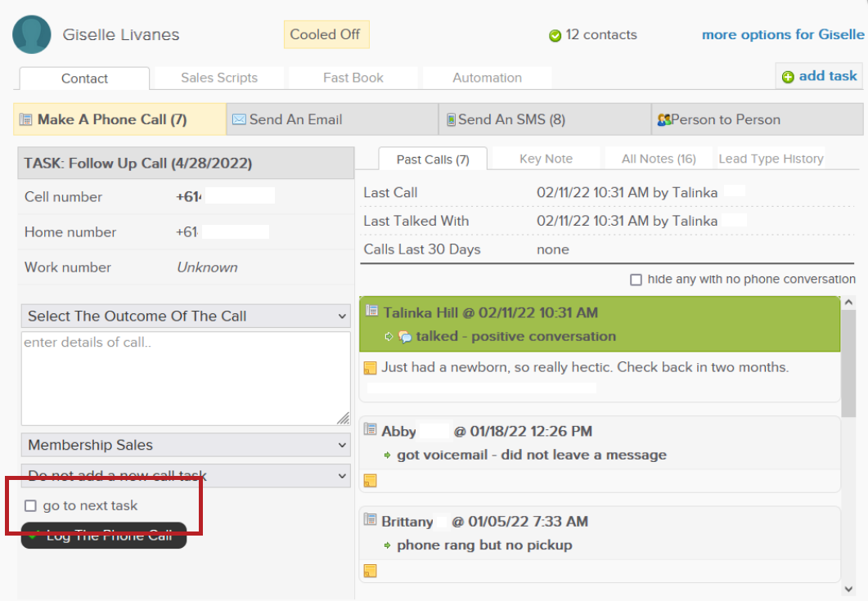Expand the Do not add a new call task dropdown

tap(185, 475)
